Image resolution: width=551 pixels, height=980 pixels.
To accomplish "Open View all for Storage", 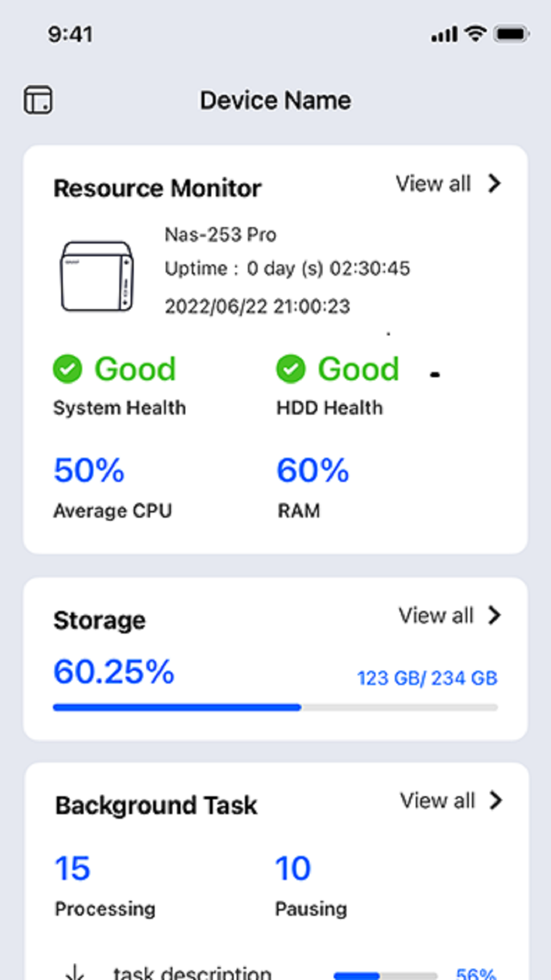I will pos(436,616).
